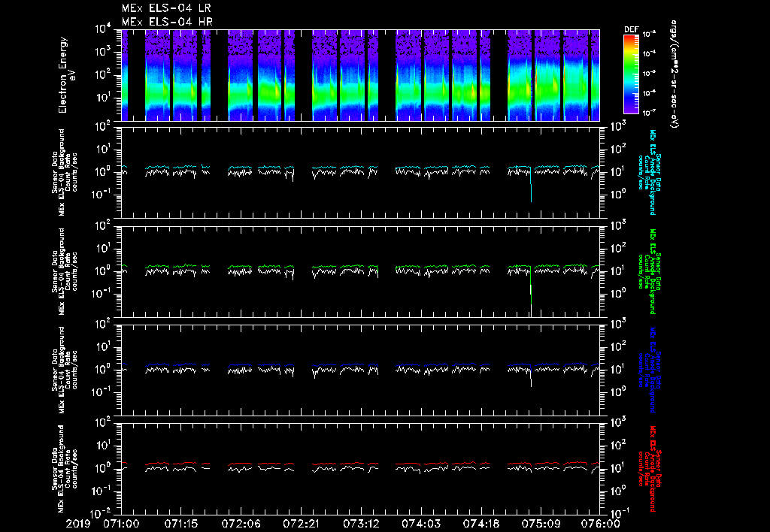Click the cyan Sensor Data Anode Background label
This screenshot has height=532, width=770.
pos(649,172)
